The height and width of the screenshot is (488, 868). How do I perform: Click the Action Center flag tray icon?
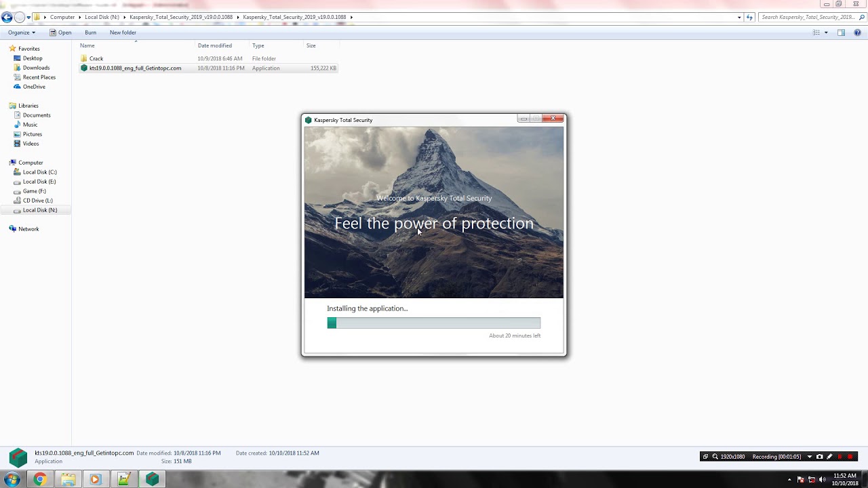801,480
